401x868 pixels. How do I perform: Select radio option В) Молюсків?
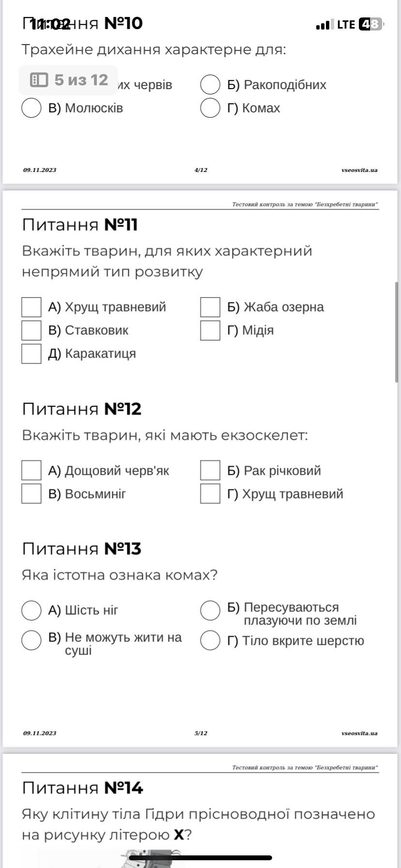coord(31,108)
